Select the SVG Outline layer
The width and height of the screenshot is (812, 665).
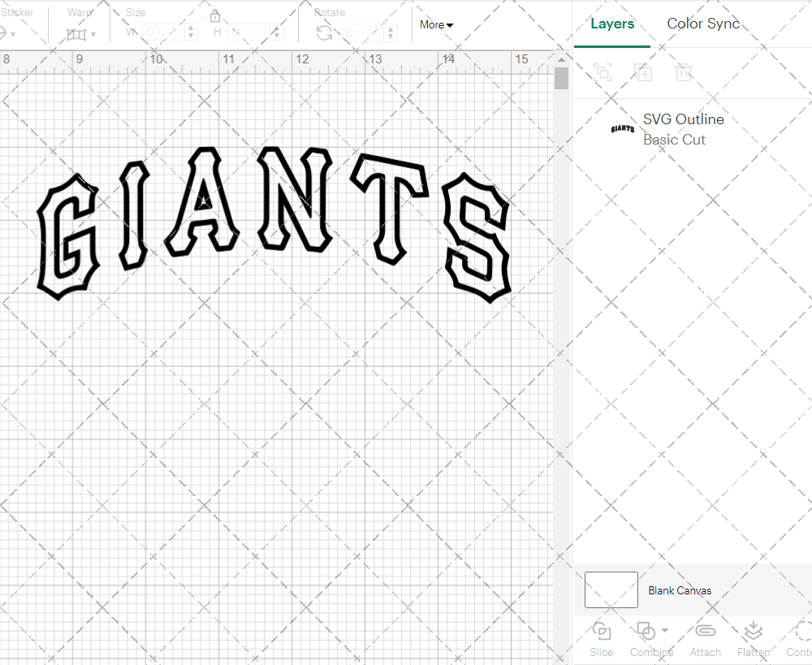pyautogui.click(x=682, y=129)
